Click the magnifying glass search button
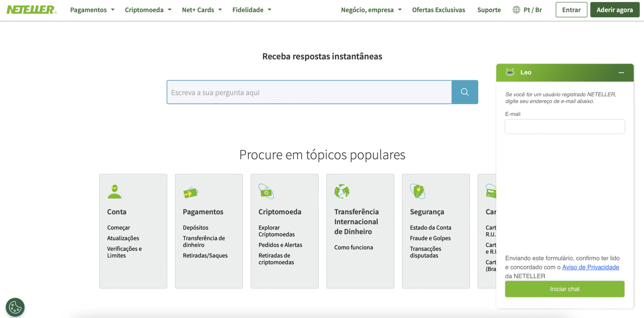644x318 pixels. (x=465, y=92)
